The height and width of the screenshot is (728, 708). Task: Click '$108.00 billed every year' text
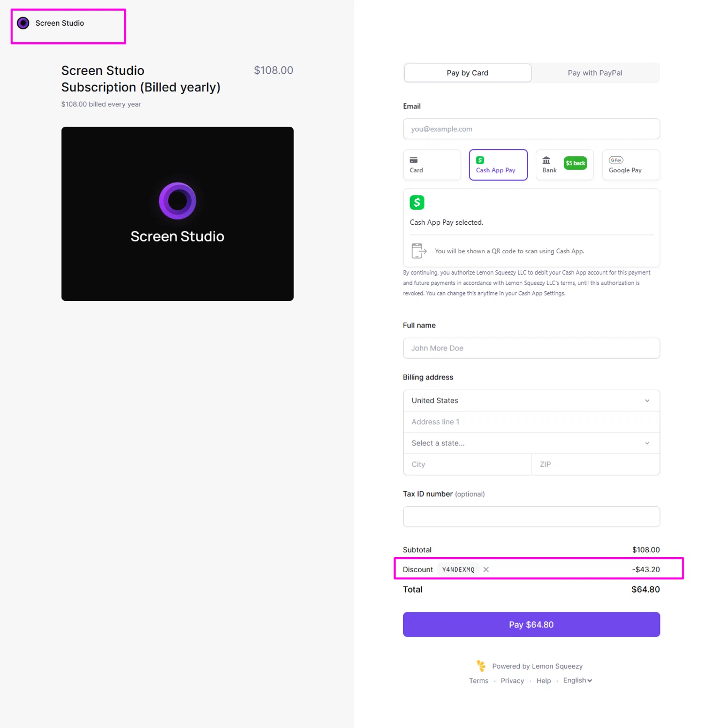click(101, 104)
